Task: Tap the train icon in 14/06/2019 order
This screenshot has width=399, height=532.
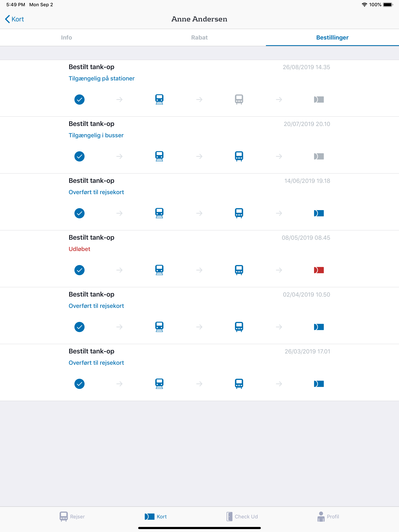Action: (159, 213)
